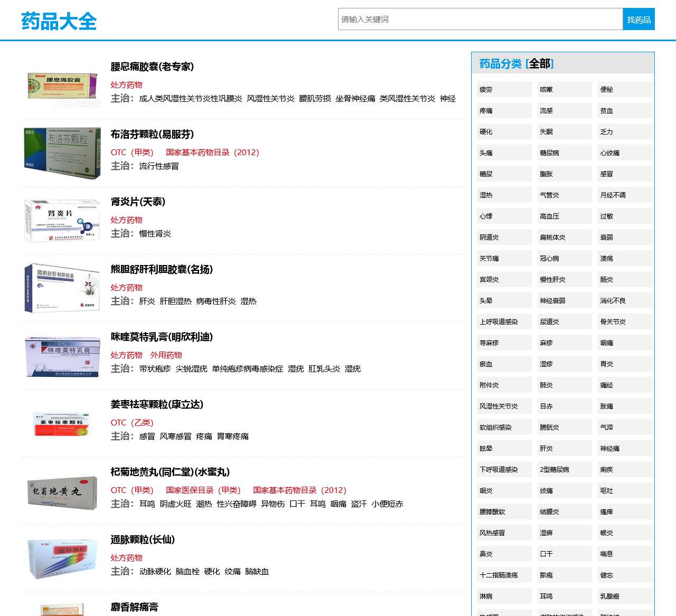Open the 通脉颗粒(长仙) title link
The height and width of the screenshot is (616, 676).
[143, 539]
